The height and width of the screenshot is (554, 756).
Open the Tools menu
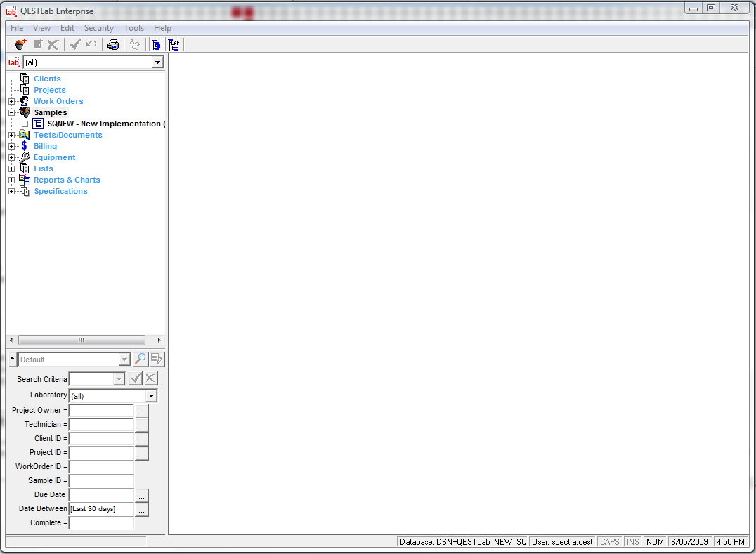(133, 28)
